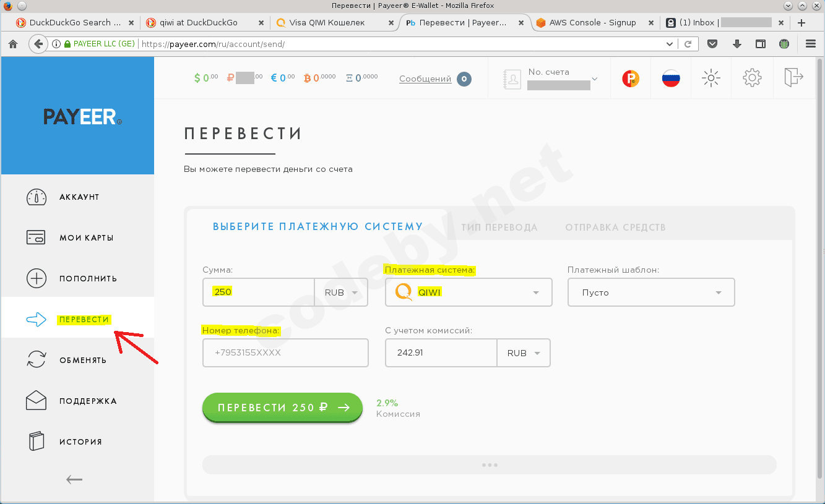Open ПЕРЕВЕСТИ in the sidebar
The height and width of the screenshot is (504, 825).
(84, 320)
